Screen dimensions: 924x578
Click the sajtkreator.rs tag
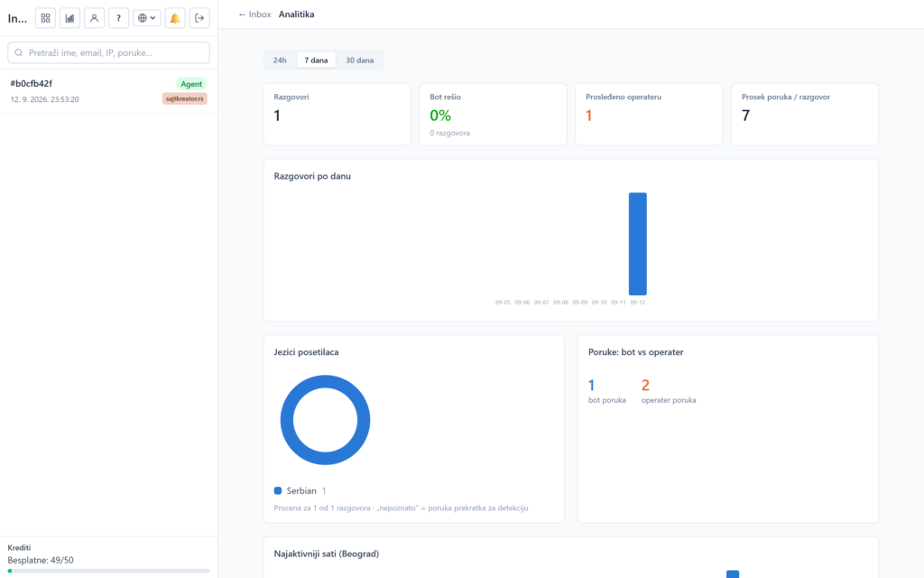point(184,98)
